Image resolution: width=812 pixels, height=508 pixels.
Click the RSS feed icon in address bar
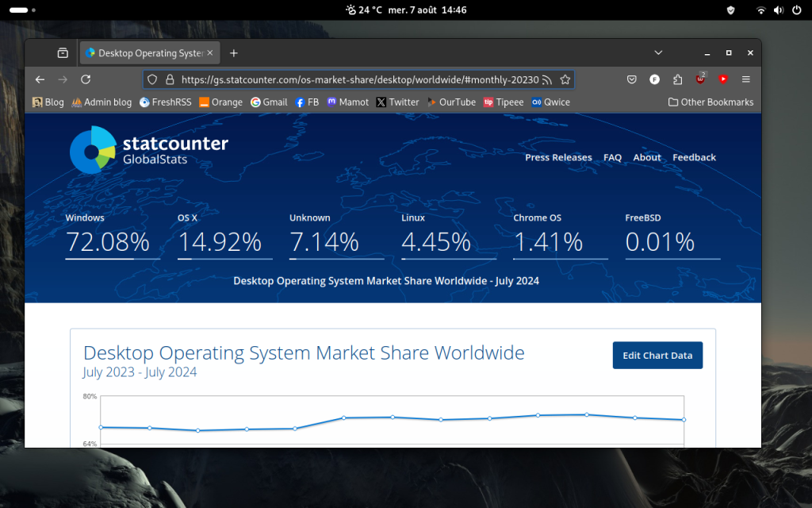pyautogui.click(x=547, y=80)
